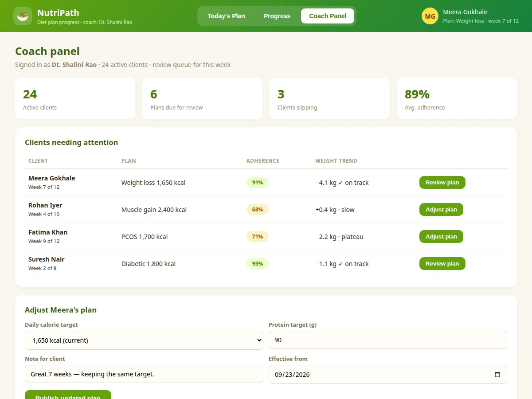
Task: Click the NutriPath salad bowl logo icon
Action: 23,16
